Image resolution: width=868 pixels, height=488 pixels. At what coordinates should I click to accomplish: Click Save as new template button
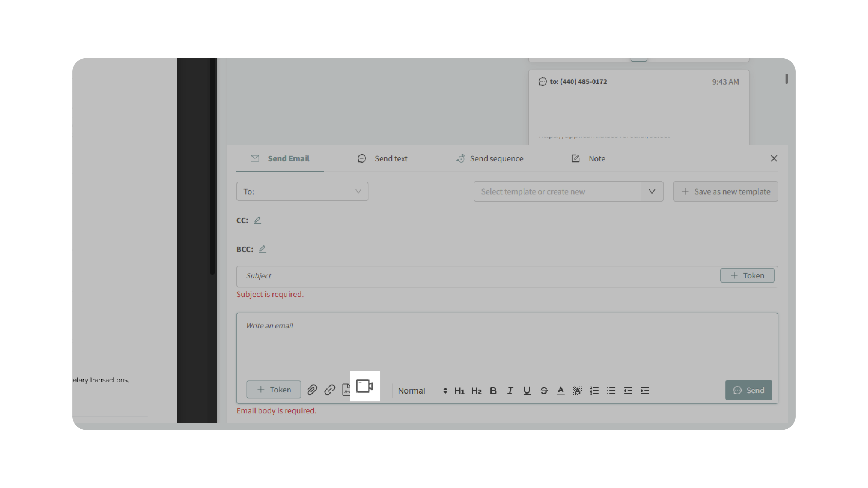coord(725,191)
